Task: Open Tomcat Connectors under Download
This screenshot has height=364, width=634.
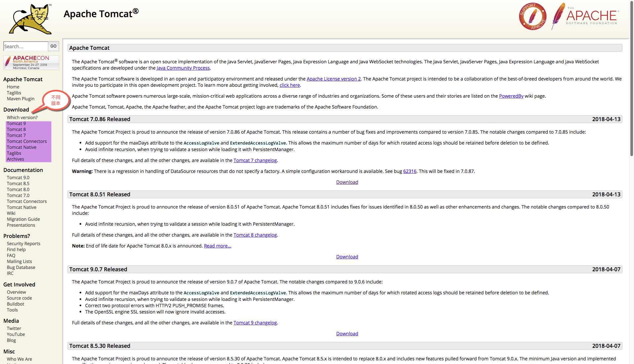Action: coord(27,141)
